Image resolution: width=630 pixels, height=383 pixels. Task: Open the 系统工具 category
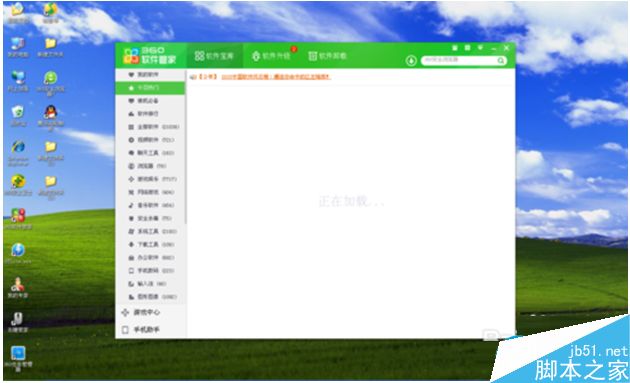[150, 231]
